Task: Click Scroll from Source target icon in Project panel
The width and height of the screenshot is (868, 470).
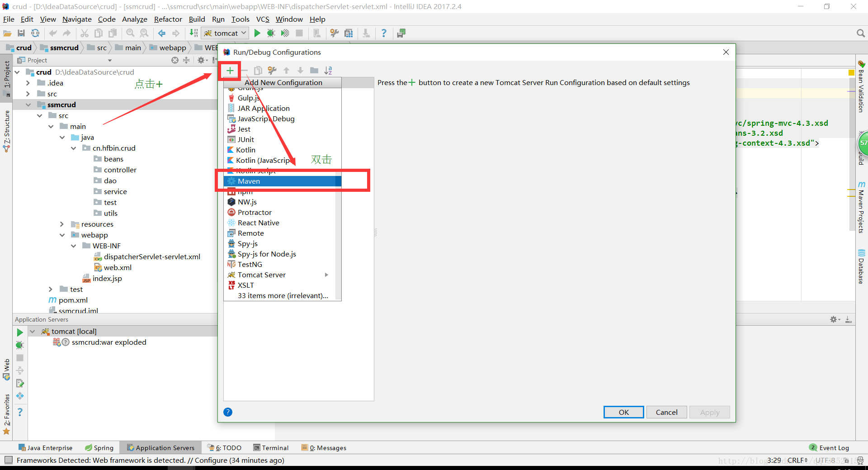Action: click(x=175, y=60)
